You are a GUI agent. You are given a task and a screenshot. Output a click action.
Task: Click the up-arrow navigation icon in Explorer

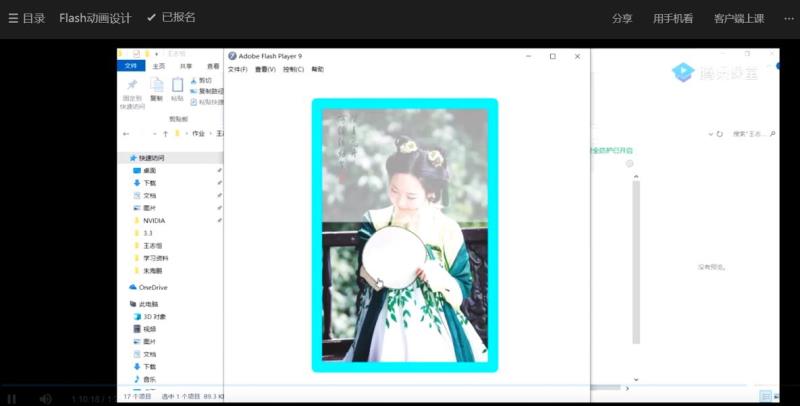click(x=164, y=133)
